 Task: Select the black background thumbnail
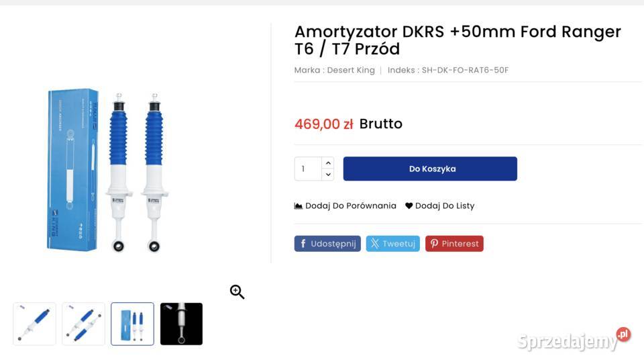point(181,324)
